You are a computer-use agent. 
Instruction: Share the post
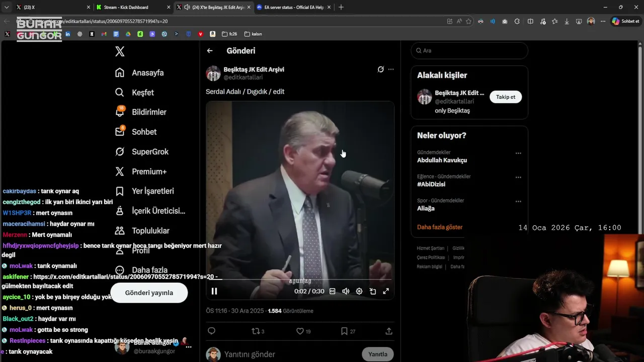[389, 331]
